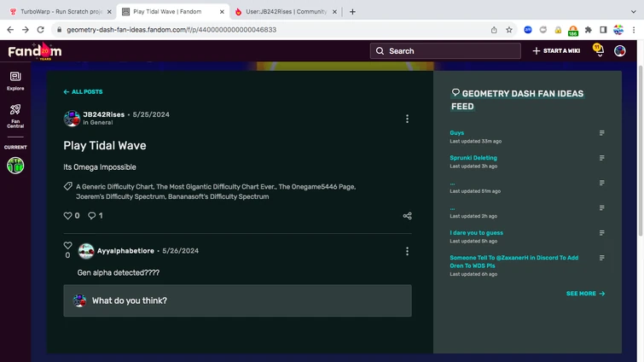The height and width of the screenshot is (362, 644).
Task: Switch to the TurboWarp tab
Action: (x=60, y=11)
